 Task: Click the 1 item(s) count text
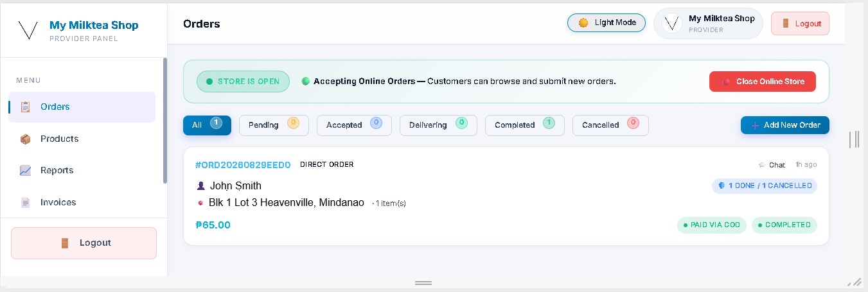[x=389, y=203]
